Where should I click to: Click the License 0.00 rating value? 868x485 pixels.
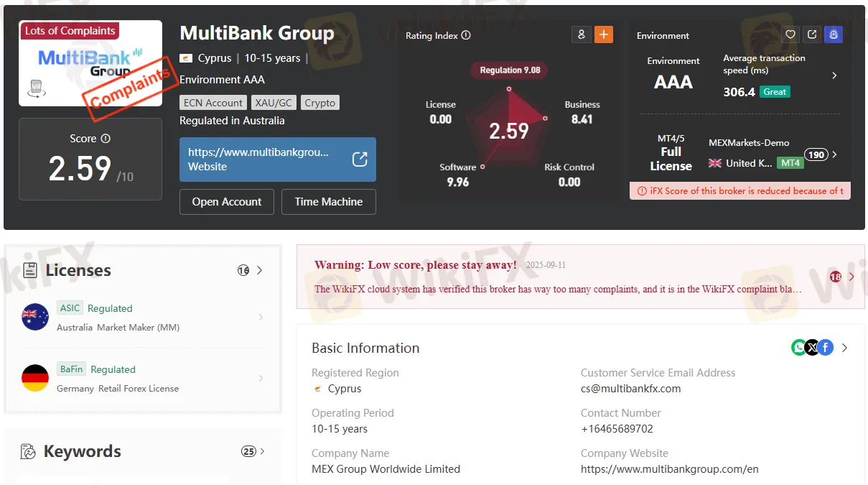pyautogui.click(x=441, y=119)
